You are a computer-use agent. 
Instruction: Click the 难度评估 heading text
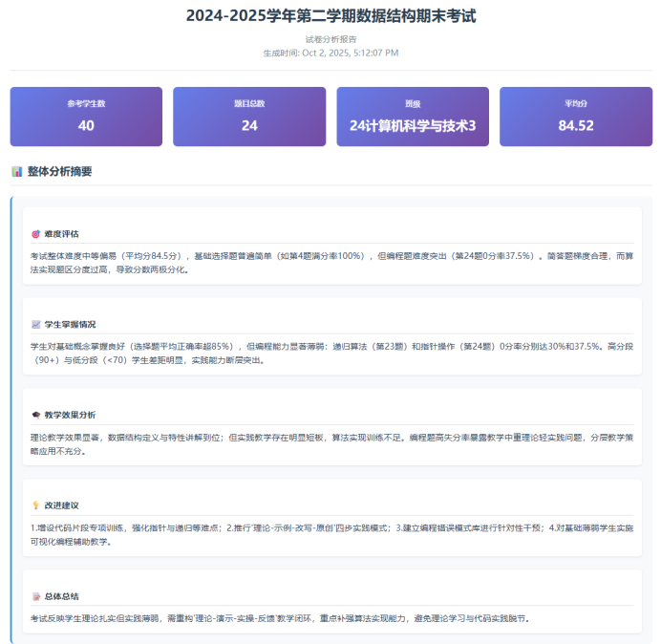[62, 233]
